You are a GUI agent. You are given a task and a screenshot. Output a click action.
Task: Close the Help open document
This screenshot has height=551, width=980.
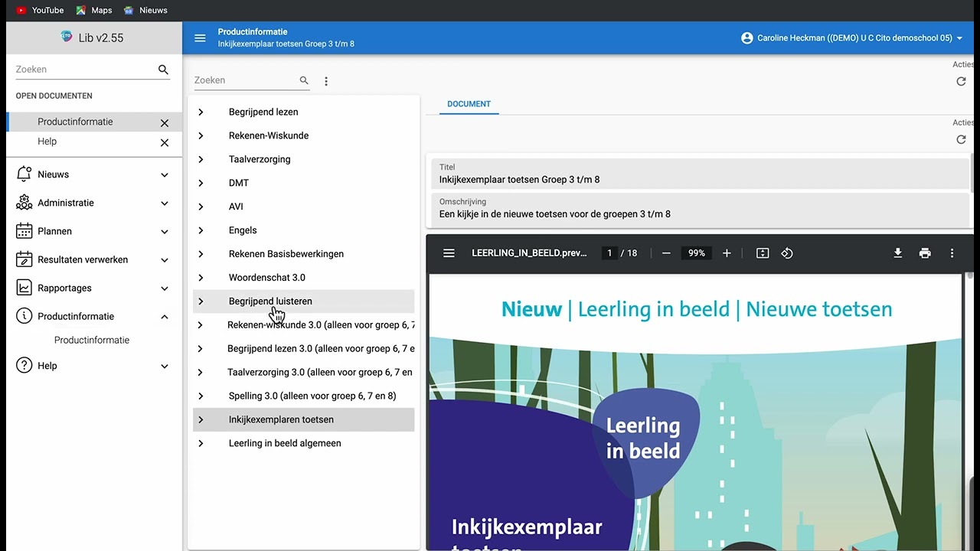[165, 142]
